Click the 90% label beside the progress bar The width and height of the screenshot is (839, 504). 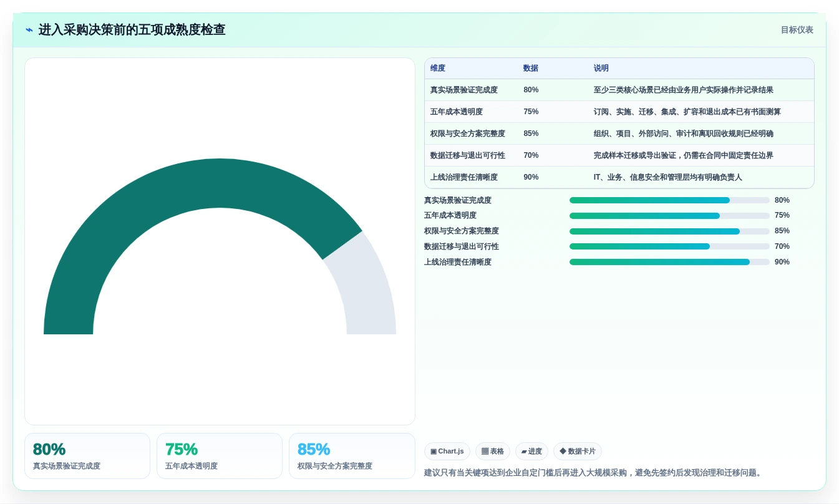pos(782,262)
